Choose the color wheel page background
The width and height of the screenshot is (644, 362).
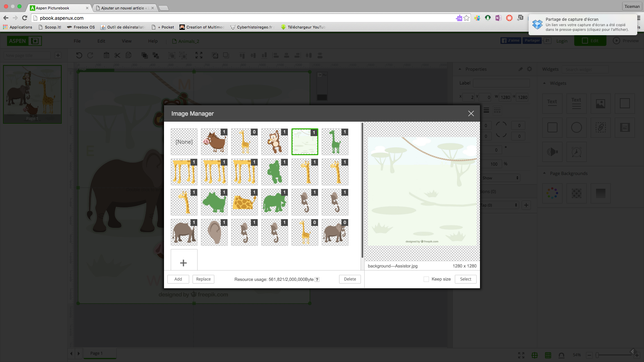pyautogui.click(x=552, y=193)
